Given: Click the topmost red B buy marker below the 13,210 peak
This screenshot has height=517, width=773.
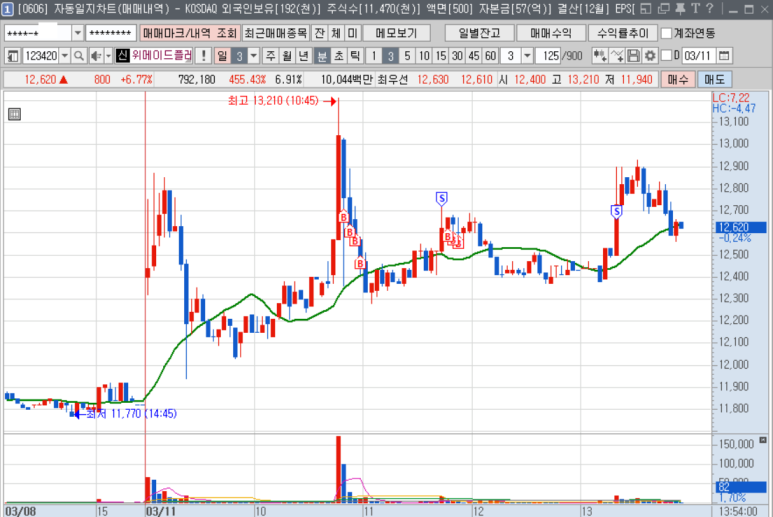Looking at the screenshot, I should (x=344, y=217).
